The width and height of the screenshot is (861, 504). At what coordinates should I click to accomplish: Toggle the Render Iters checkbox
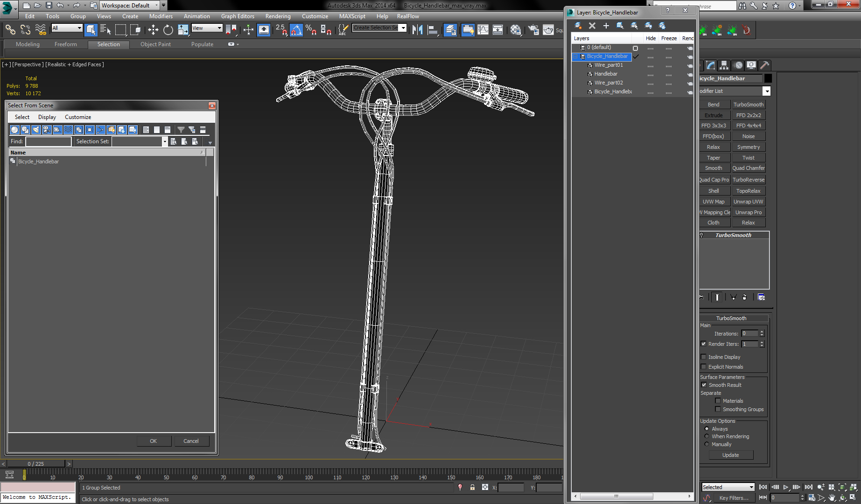[703, 344]
